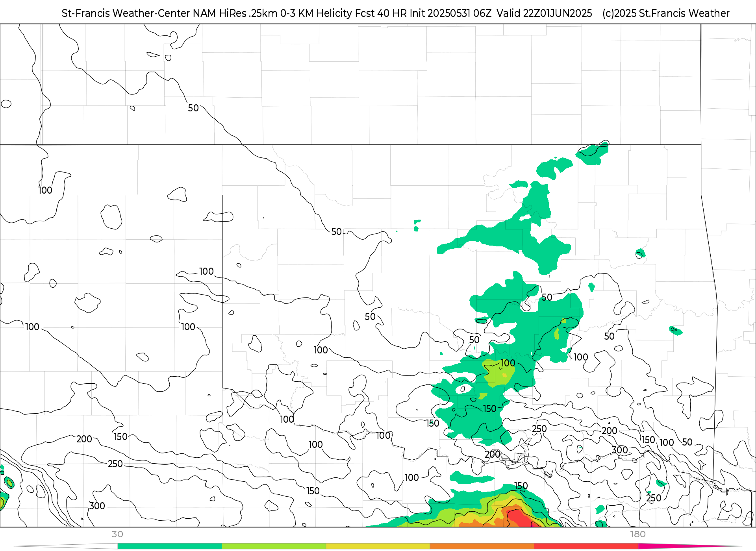Click the "Init 20250531 06Z" text in the title
756x551 pixels.
[x=451, y=13]
